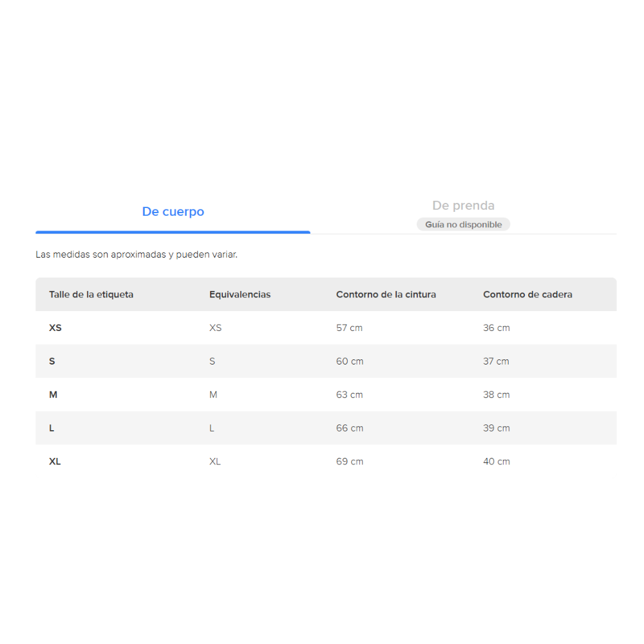Click the 63 cm waist value
The width and height of the screenshot is (644, 644).
click(350, 395)
